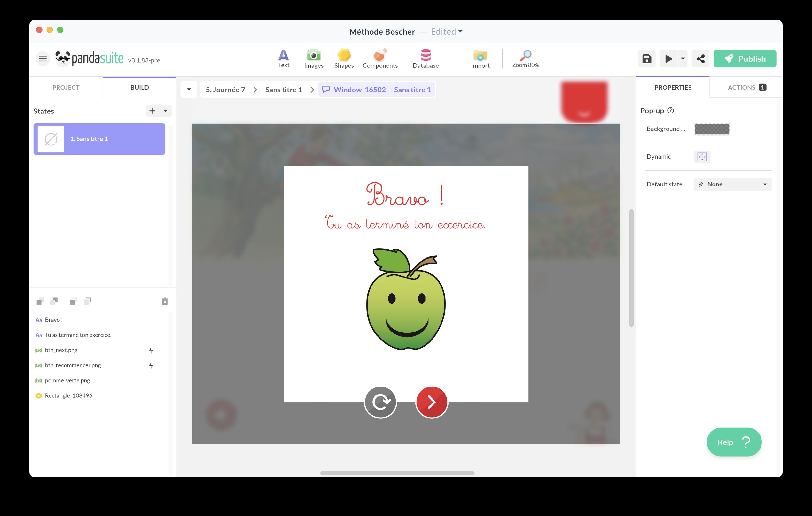Open the Help button
Image resolution: width=812 pixels, height=516 pixels.
[734, 442]
